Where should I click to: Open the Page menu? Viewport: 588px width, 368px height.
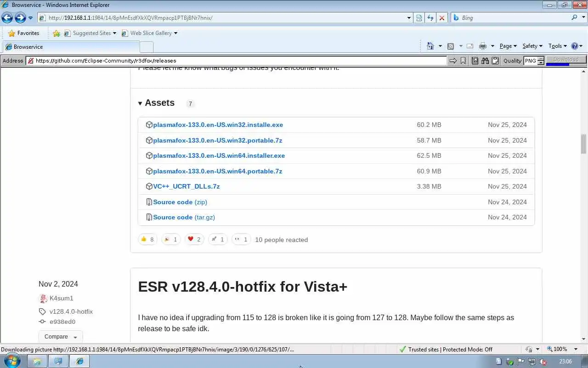(508, 46)
